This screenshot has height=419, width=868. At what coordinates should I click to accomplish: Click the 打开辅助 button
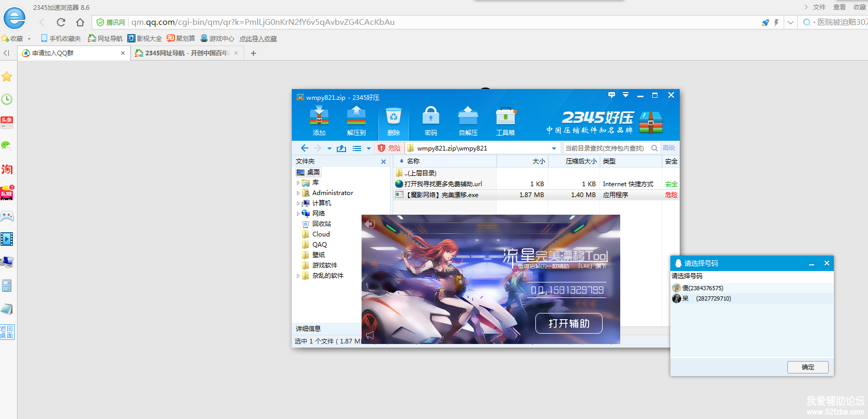[x=569, y=323]
